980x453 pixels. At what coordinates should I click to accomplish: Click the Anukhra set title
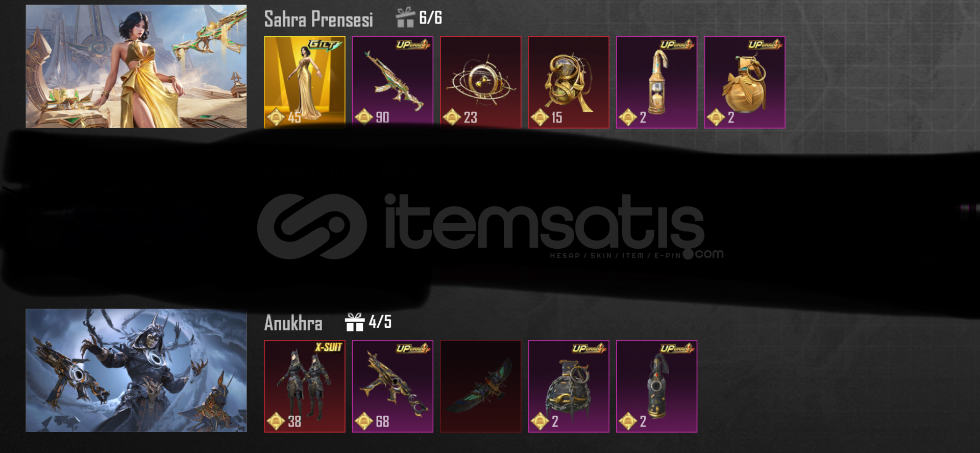[293, 323]
